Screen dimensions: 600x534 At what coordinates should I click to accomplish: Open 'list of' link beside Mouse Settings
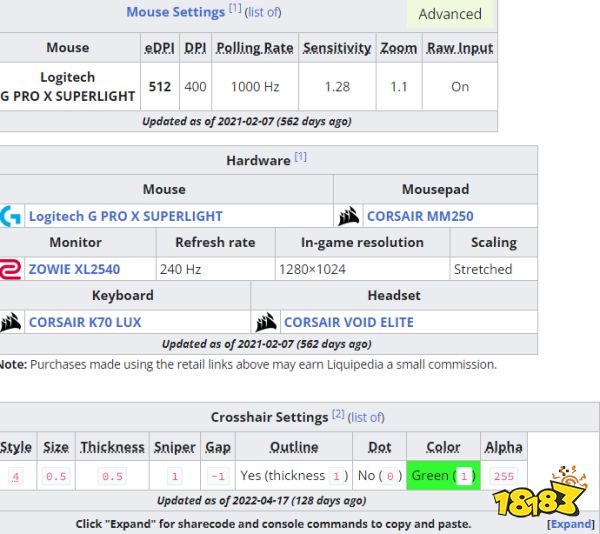coord(263,12)
